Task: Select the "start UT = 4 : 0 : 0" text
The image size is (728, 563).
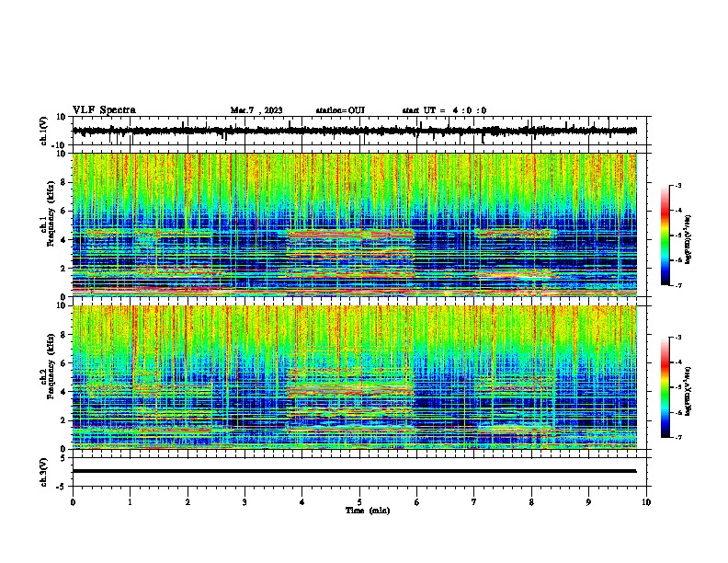Action: pos(444,110)
